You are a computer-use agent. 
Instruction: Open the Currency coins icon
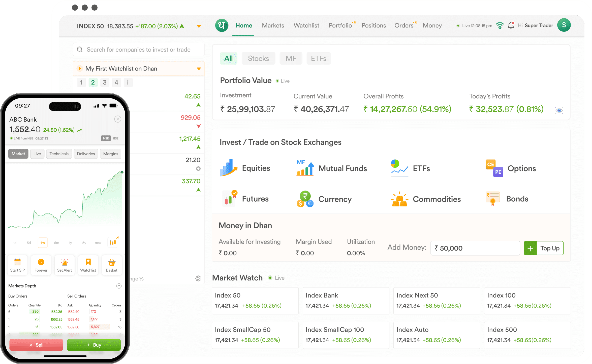[305, 199]
